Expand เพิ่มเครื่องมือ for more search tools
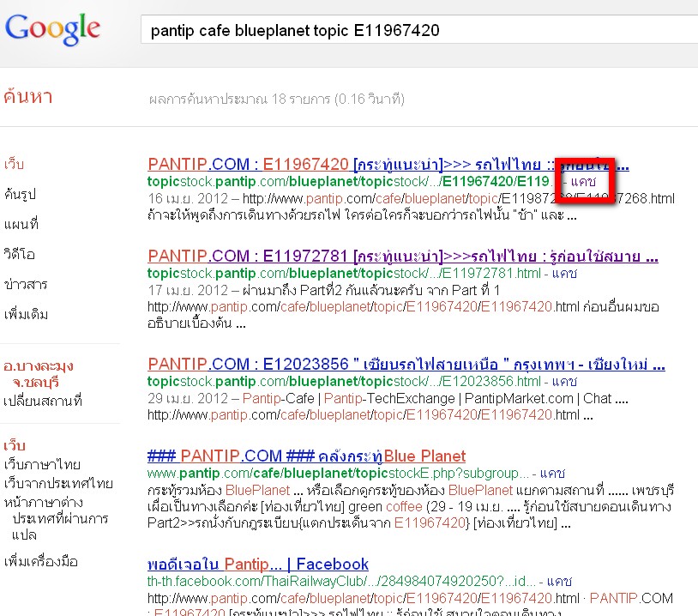Viewport: 698px width, 616px height. click(41, 562)
